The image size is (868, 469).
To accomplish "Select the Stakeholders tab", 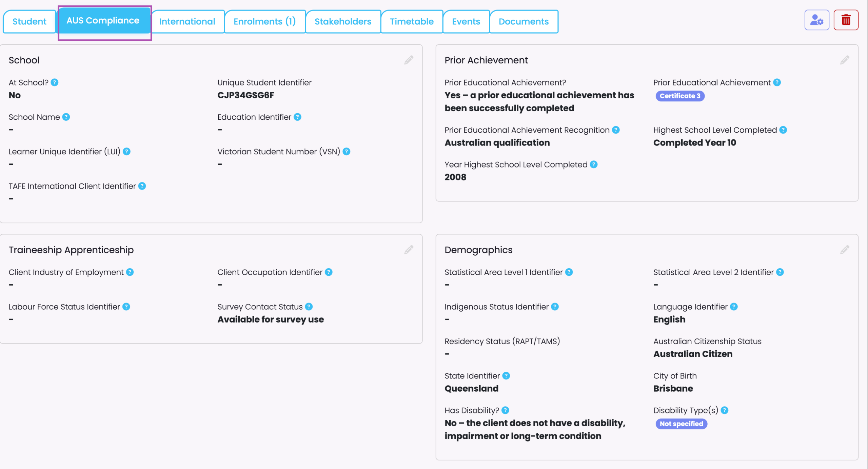I will [343, 21].
